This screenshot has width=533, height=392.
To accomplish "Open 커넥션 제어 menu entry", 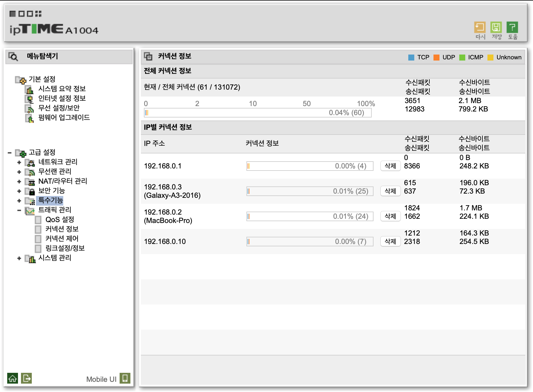I will [x=62, y=239].
